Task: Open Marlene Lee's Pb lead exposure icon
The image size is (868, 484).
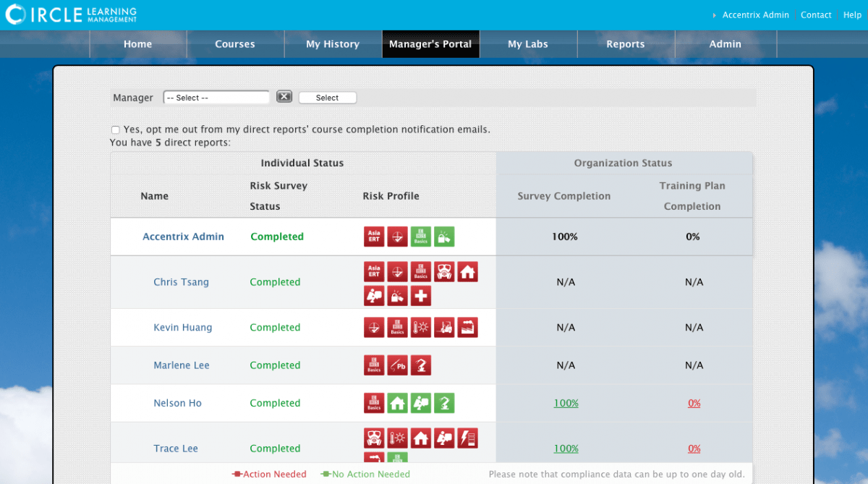Action: click(397, 365)
